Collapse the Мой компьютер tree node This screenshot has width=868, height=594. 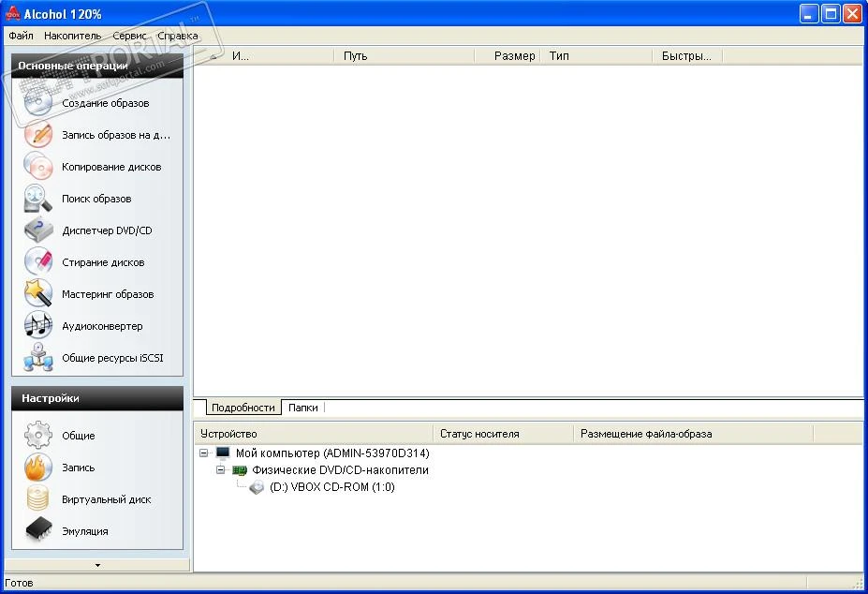(204, 453)
